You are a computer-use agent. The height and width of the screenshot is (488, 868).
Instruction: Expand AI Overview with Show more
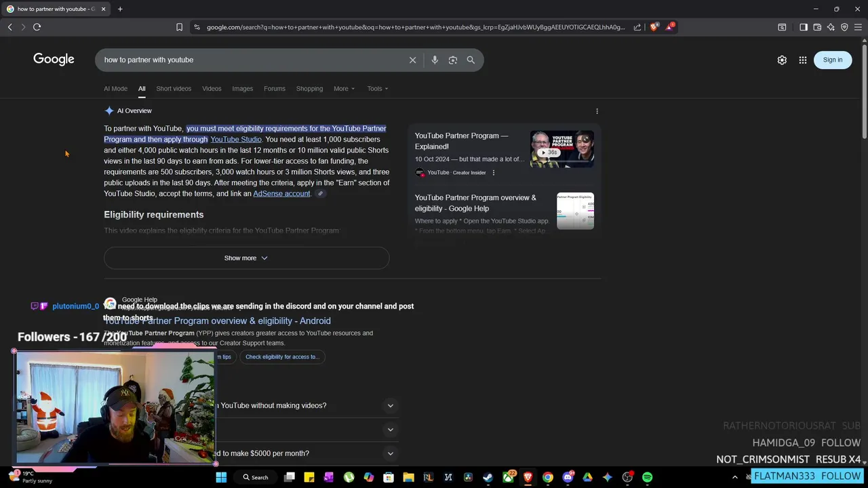pyautogui.click(x=246, y=258)
